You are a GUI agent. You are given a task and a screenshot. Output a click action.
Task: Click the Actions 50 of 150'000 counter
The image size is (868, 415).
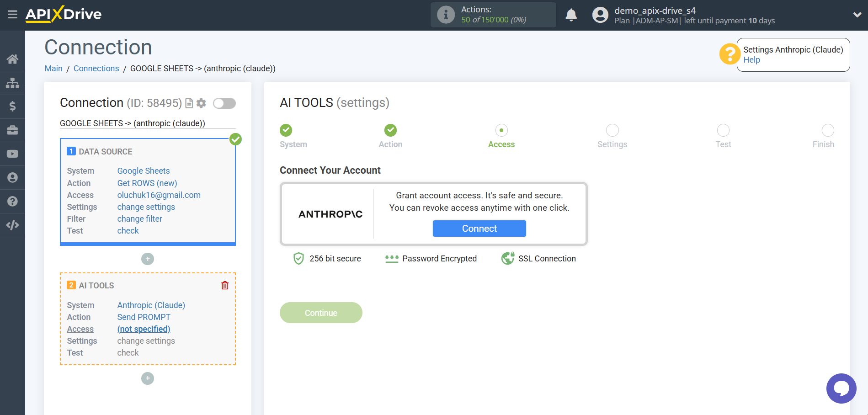coord(494,20)
